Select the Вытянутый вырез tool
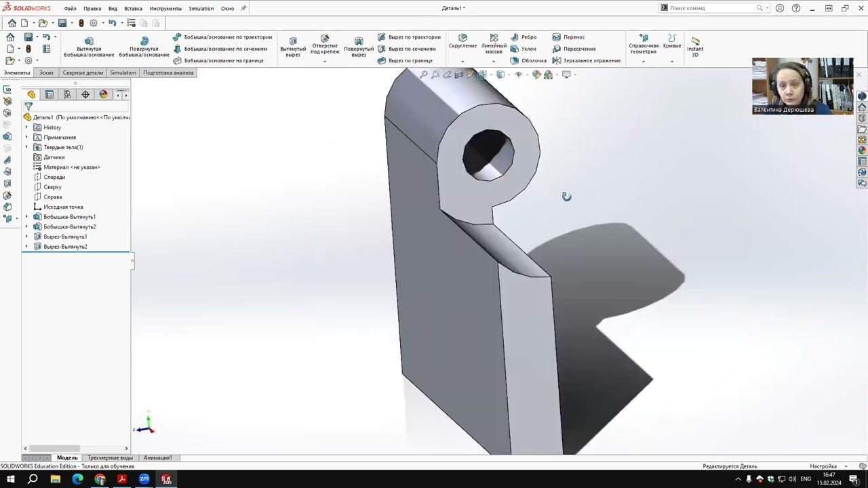868x488 pixels. coord(293,47)
